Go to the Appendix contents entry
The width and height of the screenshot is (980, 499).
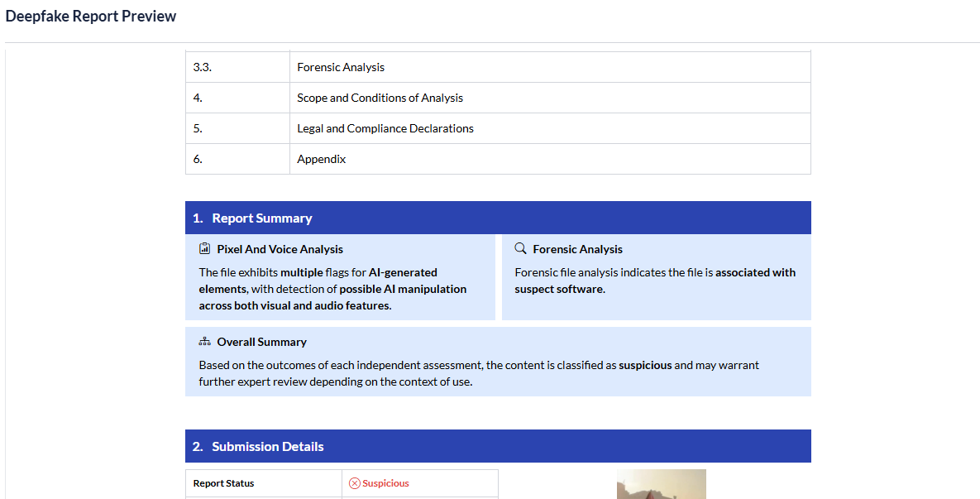click(321, 159)
